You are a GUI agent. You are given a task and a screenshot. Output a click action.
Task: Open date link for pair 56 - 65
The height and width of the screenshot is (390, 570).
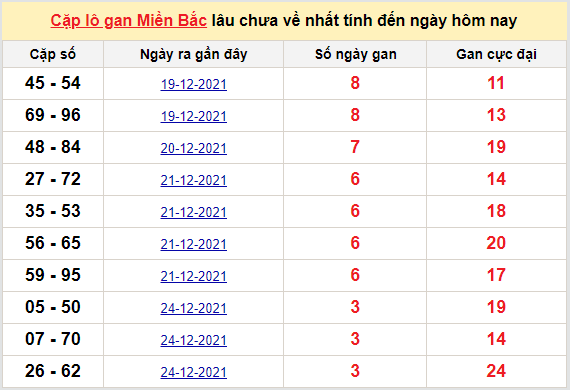coord(193,244)
